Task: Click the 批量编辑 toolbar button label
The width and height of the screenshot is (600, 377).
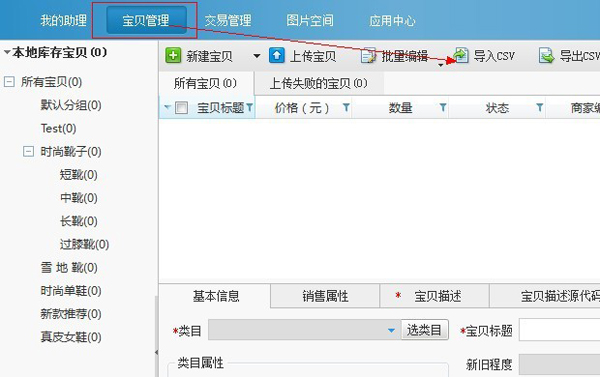Action: pos(405,56)
